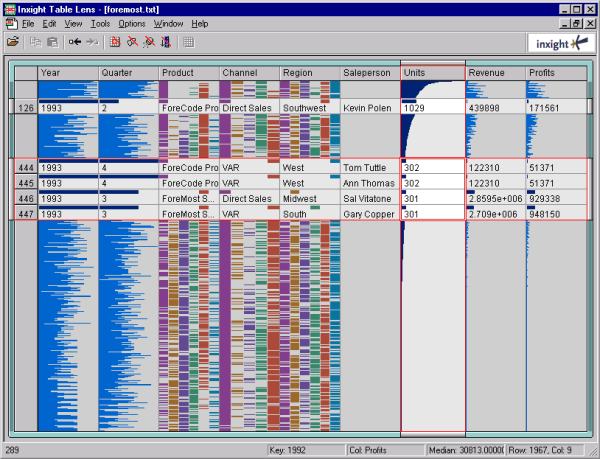Click the paste toolbar icon

pyautogui.click(x=52, y=42)
